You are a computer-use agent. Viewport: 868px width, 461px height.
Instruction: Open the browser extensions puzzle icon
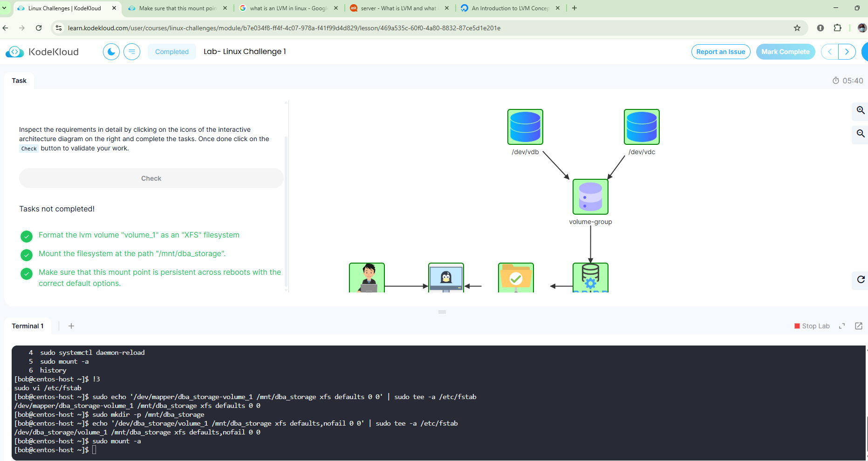pos(837,28)
